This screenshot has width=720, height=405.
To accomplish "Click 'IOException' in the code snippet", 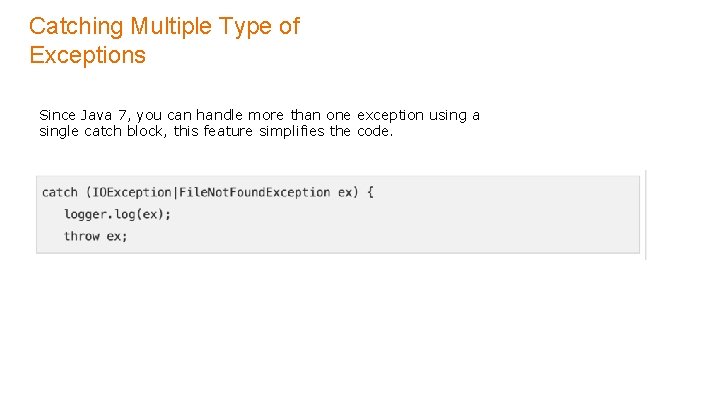I will click(x=132, y=192).
